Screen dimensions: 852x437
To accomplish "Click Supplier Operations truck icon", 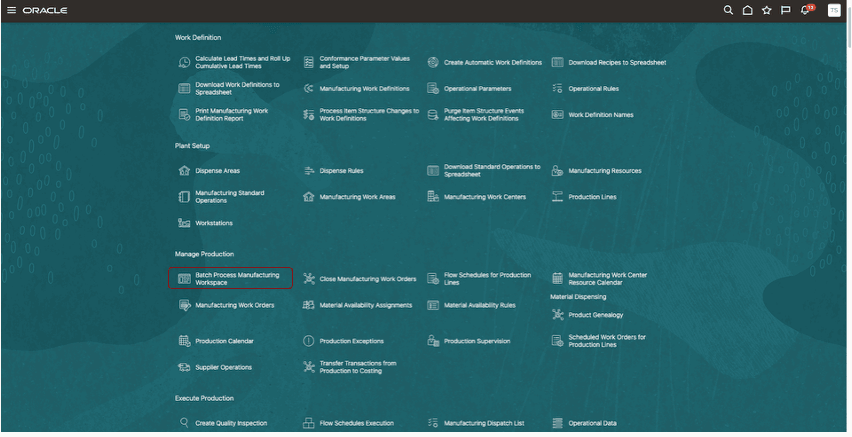I will [184, 367].
